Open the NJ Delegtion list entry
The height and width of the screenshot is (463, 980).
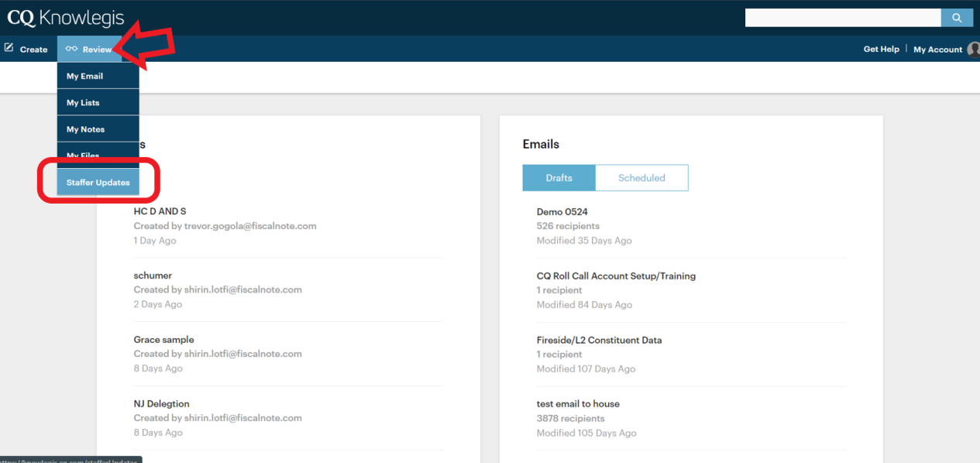[x=161, y=403]
